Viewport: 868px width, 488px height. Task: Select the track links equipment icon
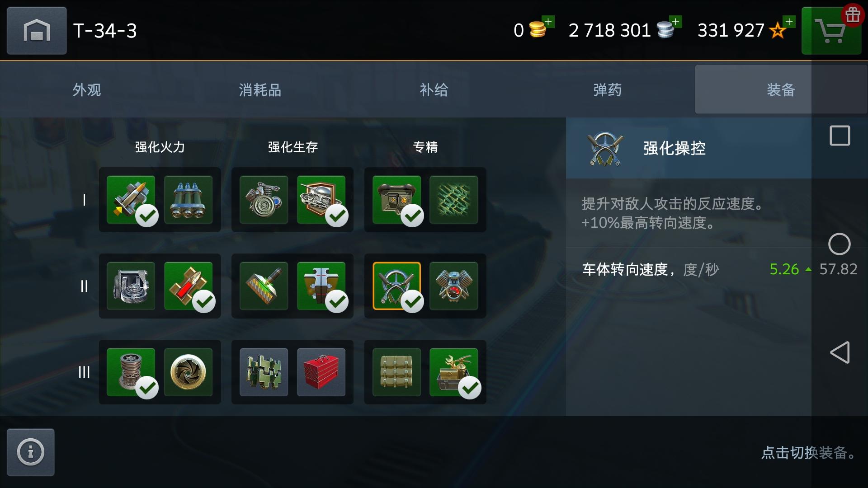point(264,372)
